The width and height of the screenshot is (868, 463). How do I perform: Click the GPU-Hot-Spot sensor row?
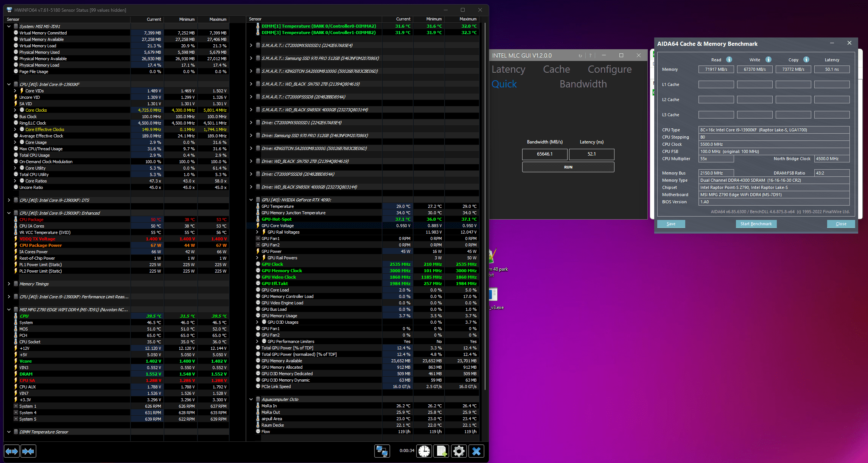tap(367, 219)
